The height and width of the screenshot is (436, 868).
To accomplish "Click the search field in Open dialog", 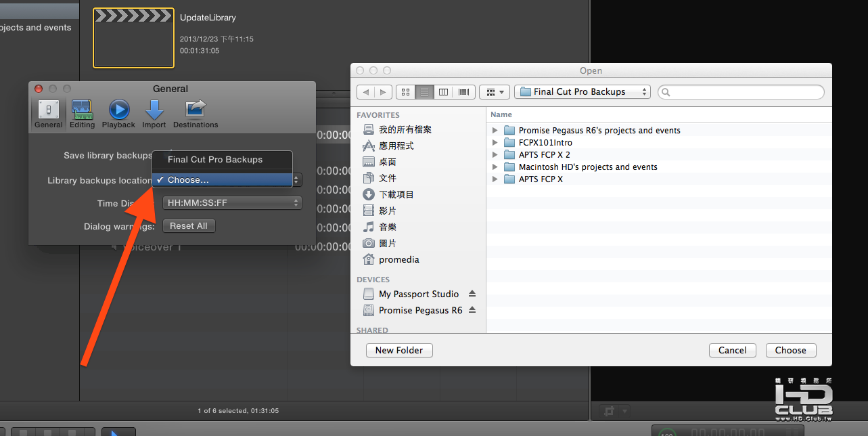I will pyautogui.click(x=741, y=92).
